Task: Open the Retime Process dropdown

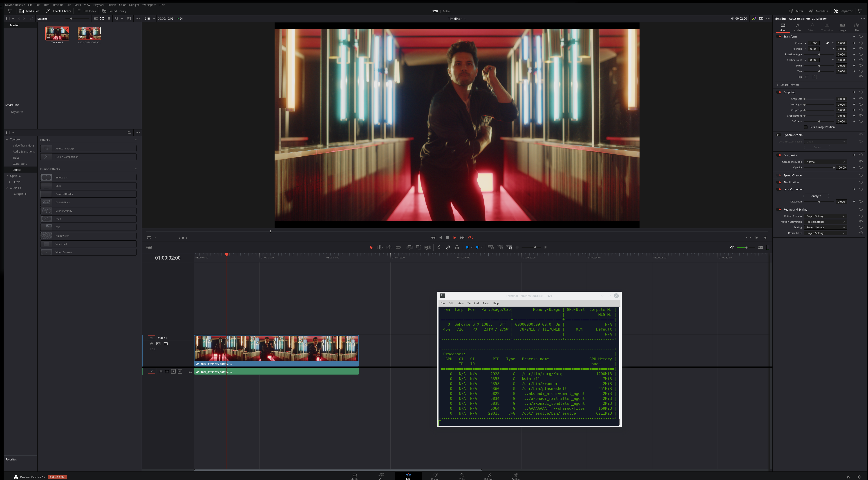Action: (825, 216)
